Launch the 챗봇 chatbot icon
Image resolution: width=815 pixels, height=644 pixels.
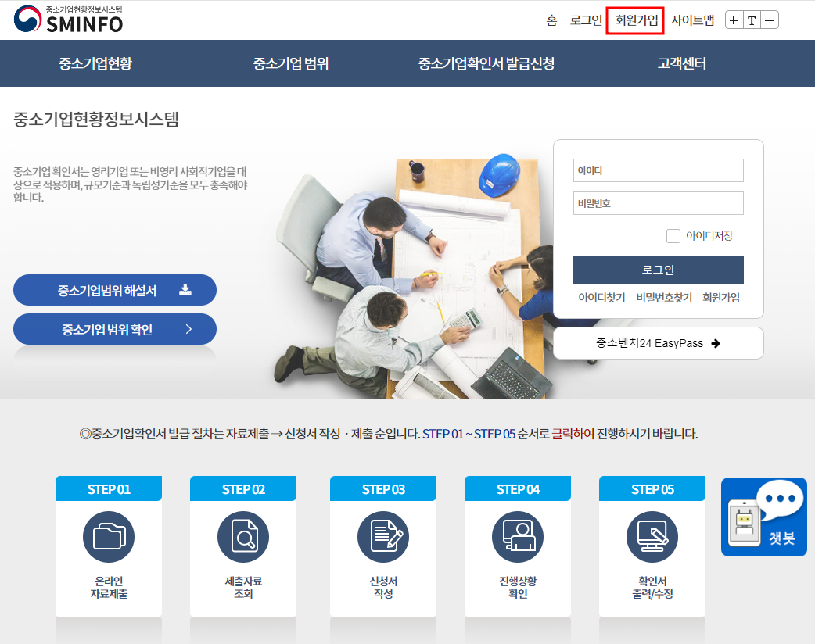763,517
